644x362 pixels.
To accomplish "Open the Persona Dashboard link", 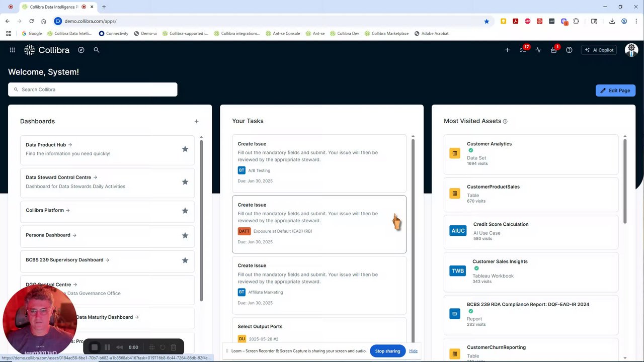I will (51, 235).
